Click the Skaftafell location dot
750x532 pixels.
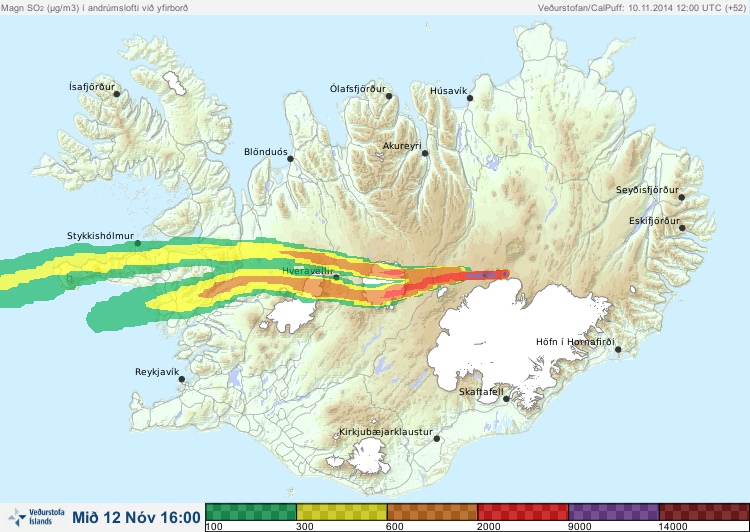[506, 399]
